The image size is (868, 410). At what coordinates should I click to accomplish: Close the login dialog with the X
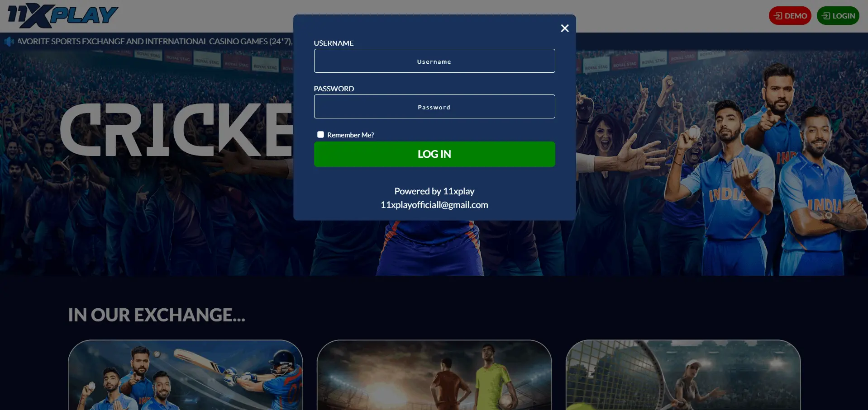point(564,28)
